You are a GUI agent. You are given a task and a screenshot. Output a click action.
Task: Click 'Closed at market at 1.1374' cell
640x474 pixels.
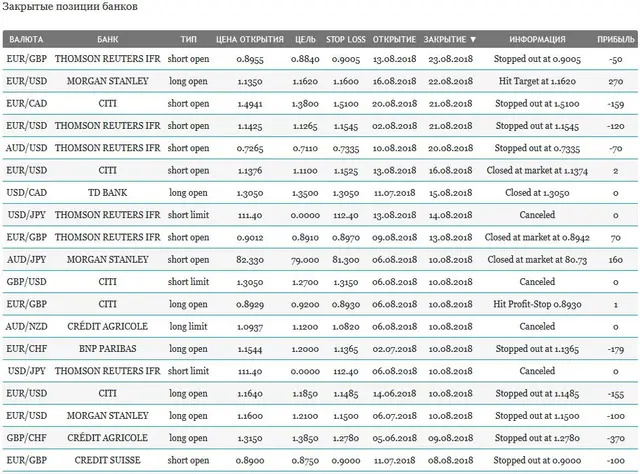coord(537,171)
